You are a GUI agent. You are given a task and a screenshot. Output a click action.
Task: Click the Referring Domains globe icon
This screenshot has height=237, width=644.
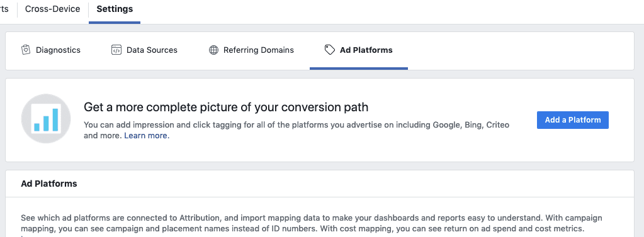213,50
